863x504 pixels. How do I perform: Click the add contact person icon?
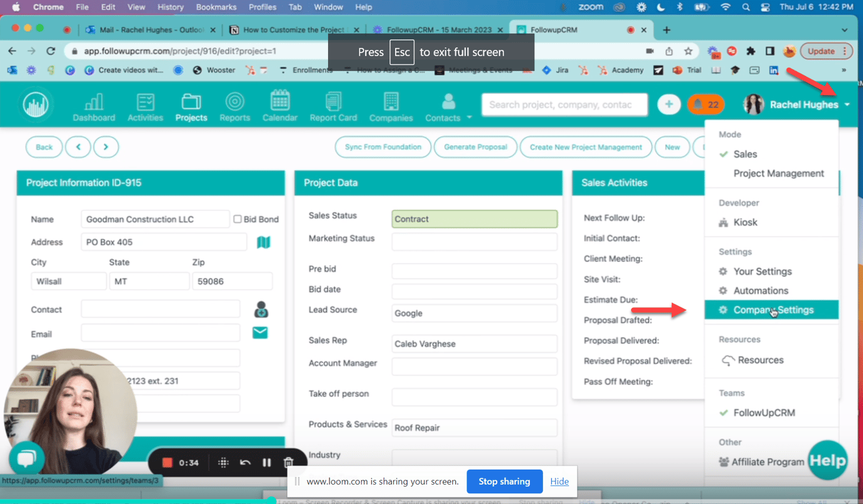point(261,309)
